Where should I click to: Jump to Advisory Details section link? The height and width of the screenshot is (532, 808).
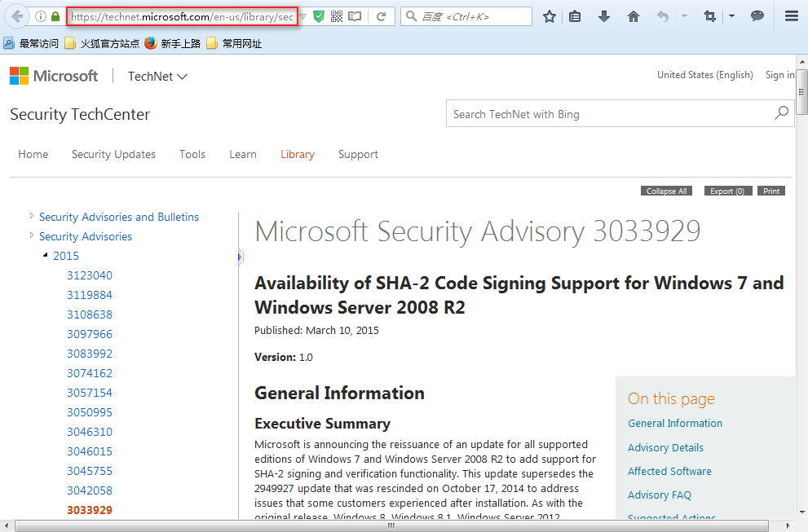pyautogui.click(x=665, y=447)
